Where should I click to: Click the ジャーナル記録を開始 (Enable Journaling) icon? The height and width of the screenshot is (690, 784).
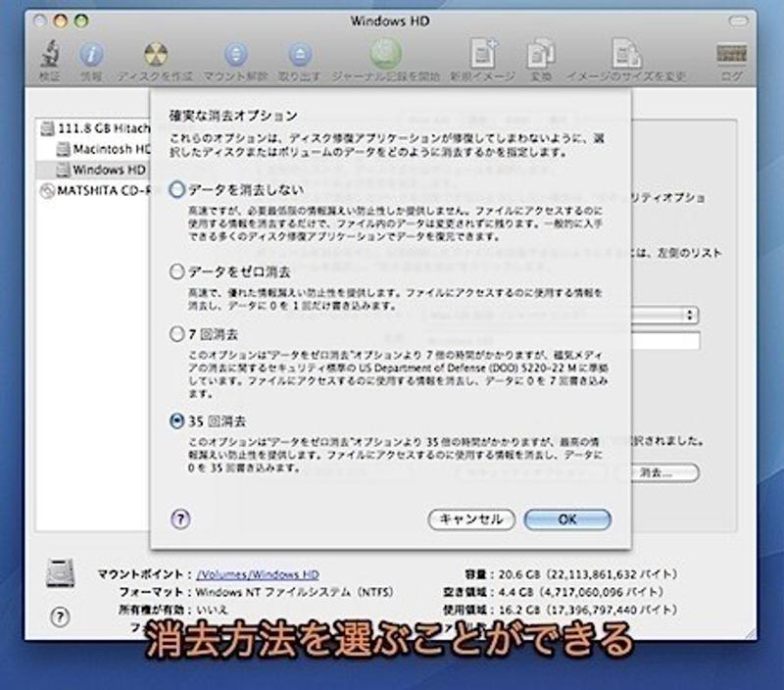(x=383, y=54)
